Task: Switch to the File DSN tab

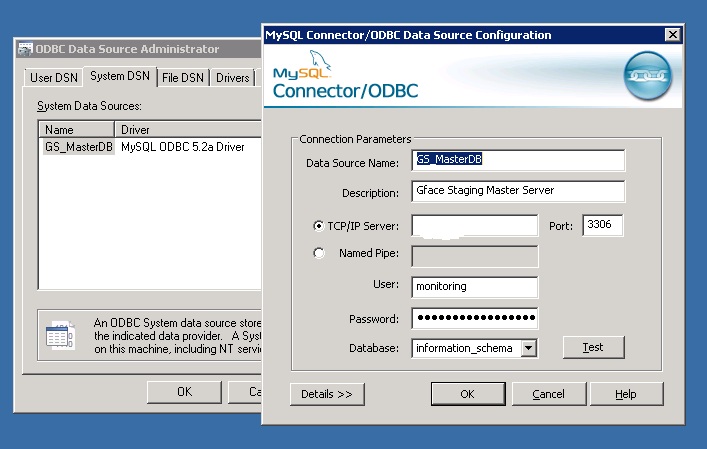Action: pos(183,78)
